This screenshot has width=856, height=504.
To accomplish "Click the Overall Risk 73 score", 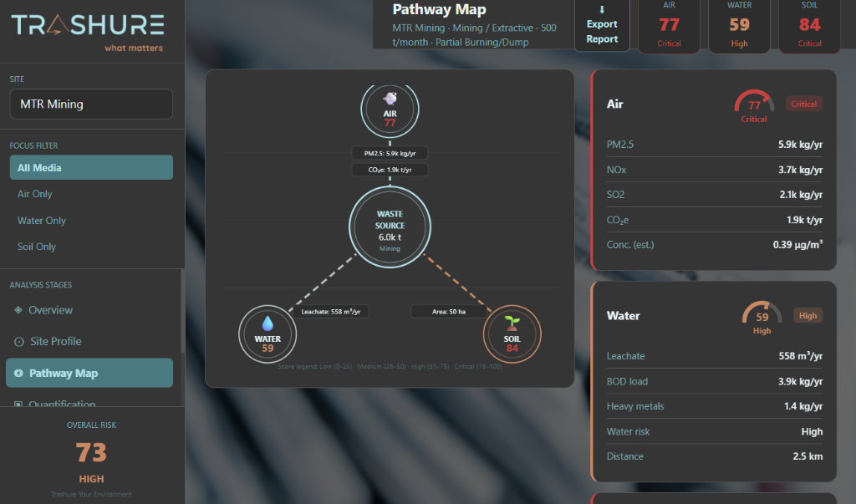I will (91, 453).
